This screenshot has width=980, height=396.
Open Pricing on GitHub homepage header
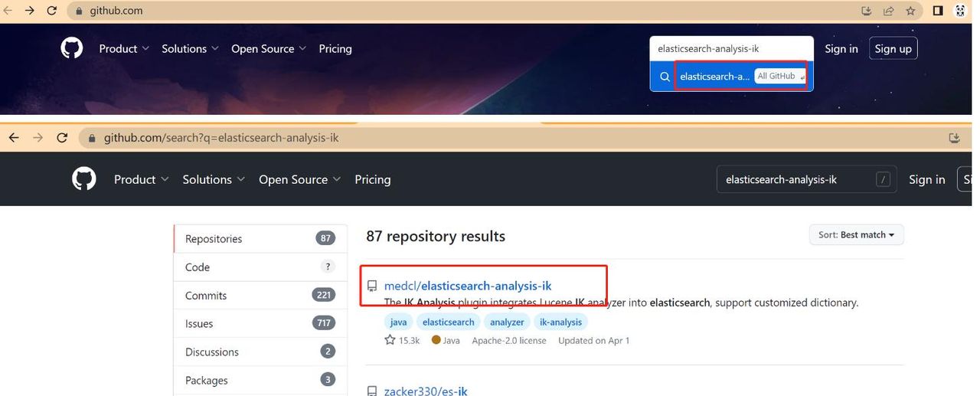click(335, 48)
